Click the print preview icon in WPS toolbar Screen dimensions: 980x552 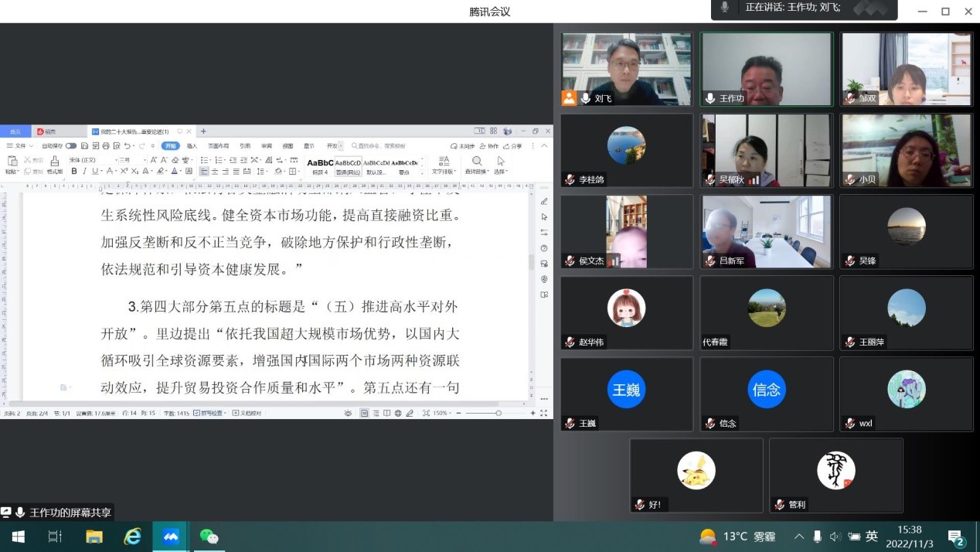pyautogui.click(x=117, y=146)
